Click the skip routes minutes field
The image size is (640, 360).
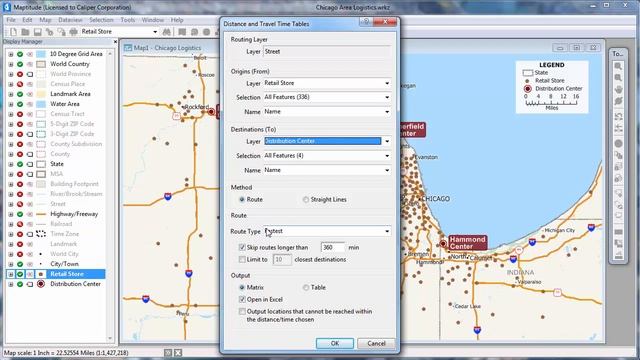pos(333,247)
